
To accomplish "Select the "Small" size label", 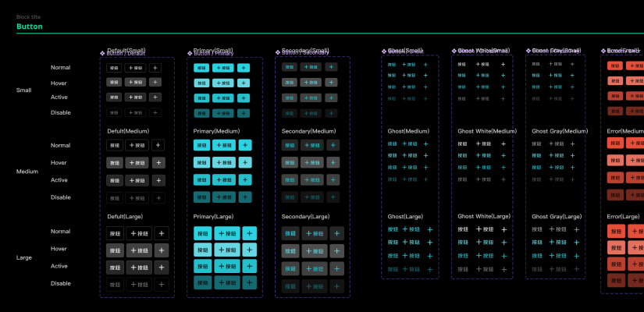I will tap(24, 90).
